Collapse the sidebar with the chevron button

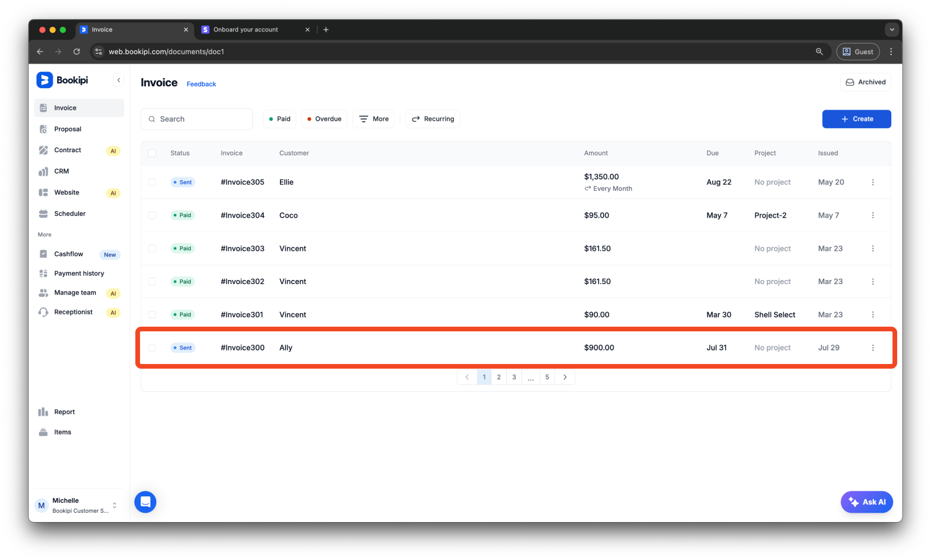click(118, 80)
